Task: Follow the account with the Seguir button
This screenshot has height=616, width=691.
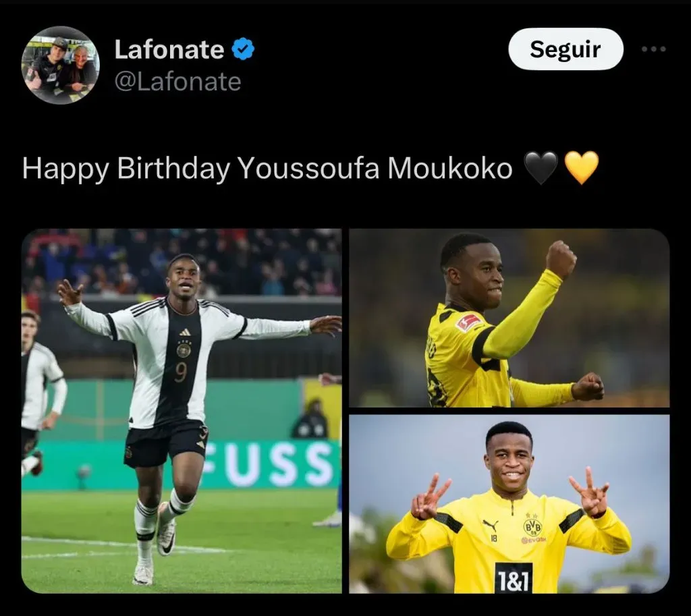Action: pos(565,49)
